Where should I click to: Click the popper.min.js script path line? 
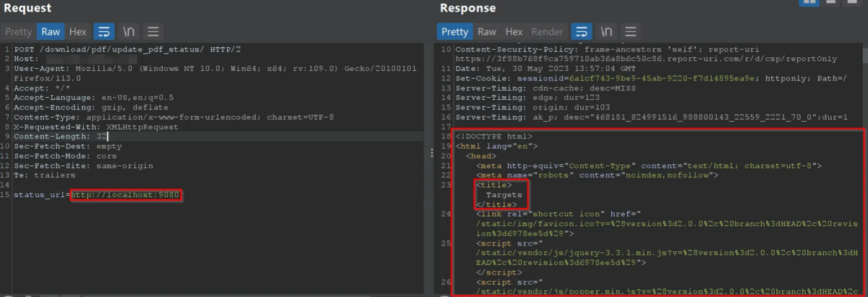666,292
